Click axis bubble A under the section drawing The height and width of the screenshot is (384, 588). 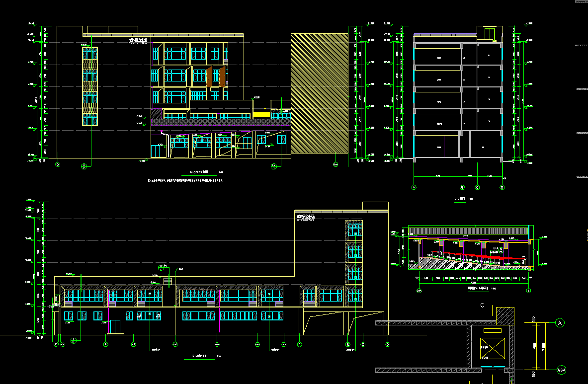click(x=414, y=187)
